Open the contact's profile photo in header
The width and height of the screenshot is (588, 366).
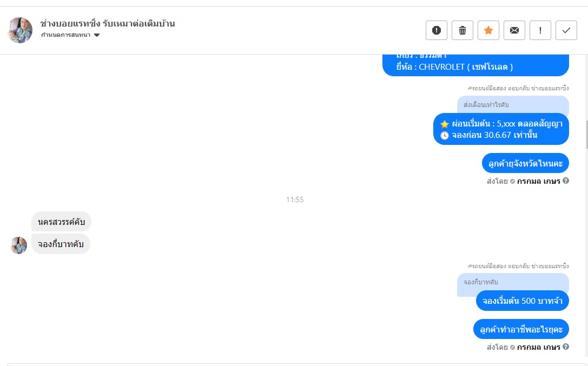click(x=20, y=30)
